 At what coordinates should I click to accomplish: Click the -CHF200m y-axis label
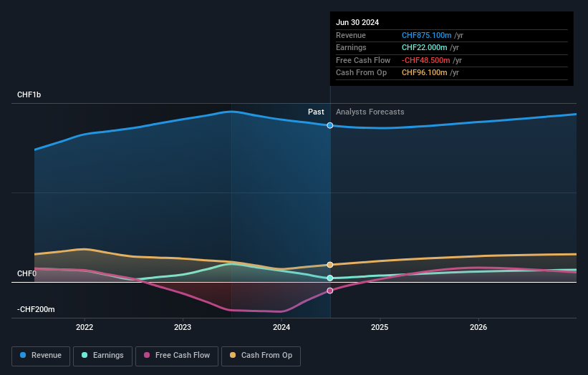click(36, 309)
